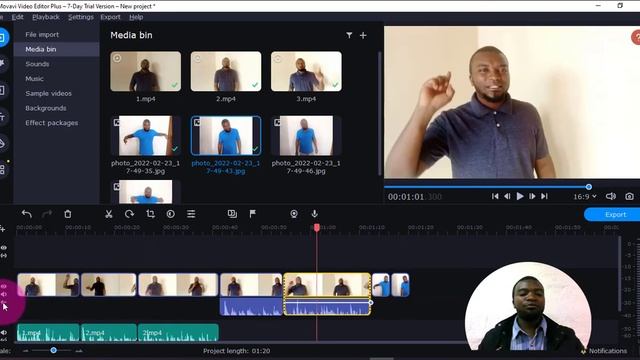
Task: Select Media bin tab
Action: coord(56,49)
